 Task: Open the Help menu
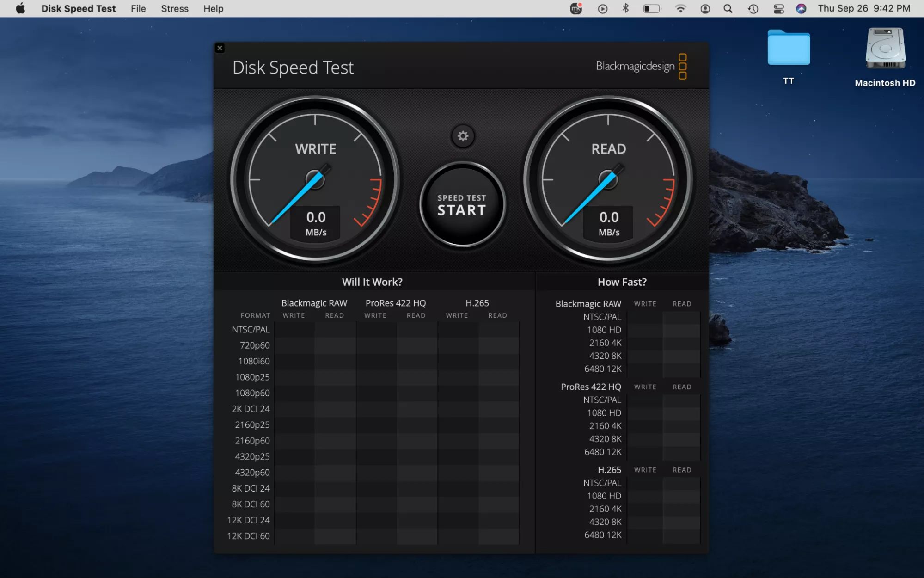(x=213, y=9)
